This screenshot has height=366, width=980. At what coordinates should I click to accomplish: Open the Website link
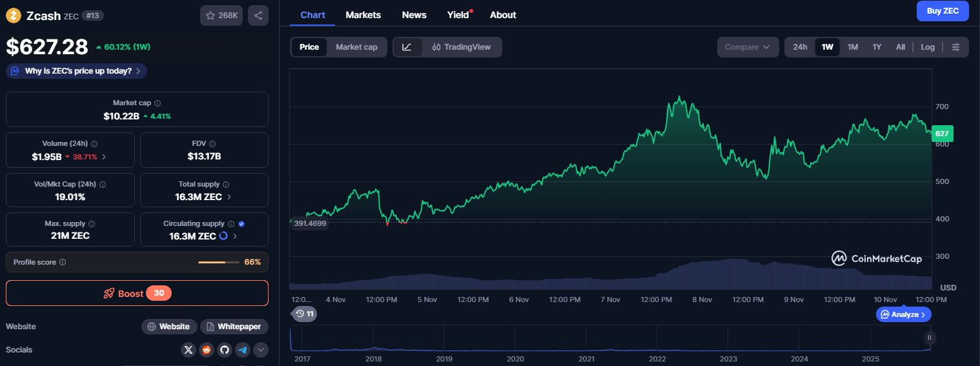pyautogui.click(x=169, y=327)
